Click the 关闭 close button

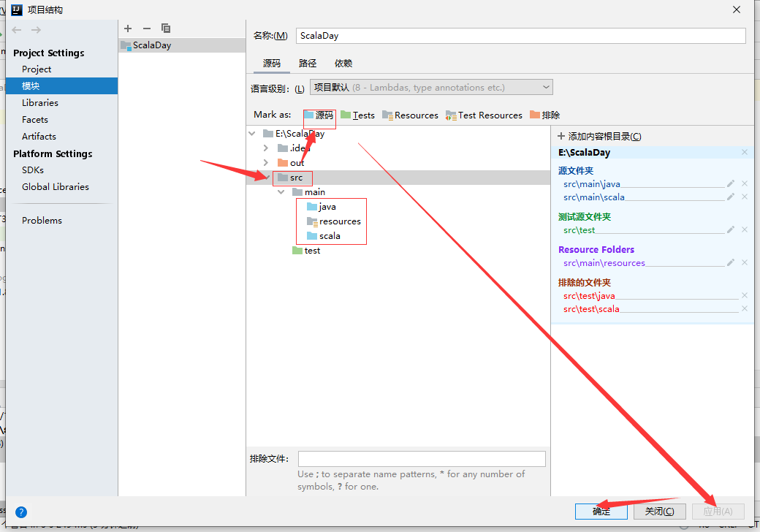tap(660, 512)
